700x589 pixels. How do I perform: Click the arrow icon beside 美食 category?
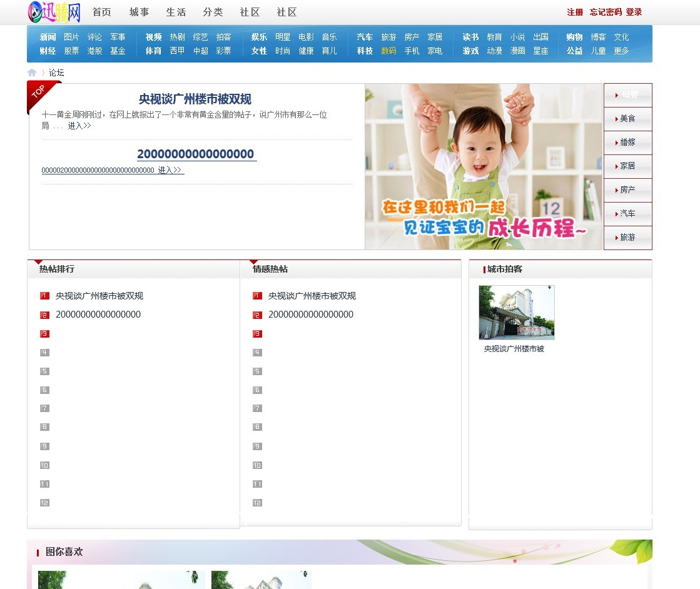[616, 119]
